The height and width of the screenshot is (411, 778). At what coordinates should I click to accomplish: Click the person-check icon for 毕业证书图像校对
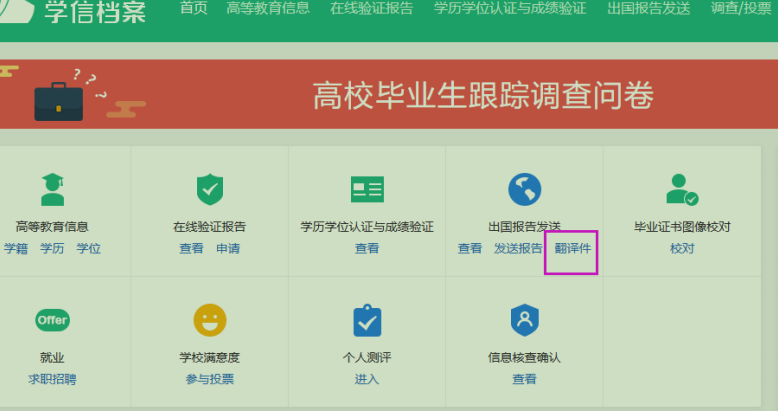point(682,188)
